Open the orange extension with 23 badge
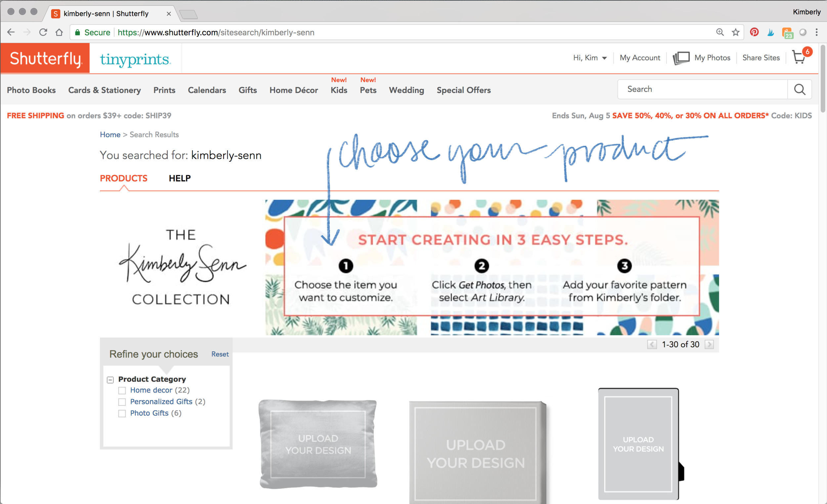This screenshot has width=827, height=504. [787, 33]
